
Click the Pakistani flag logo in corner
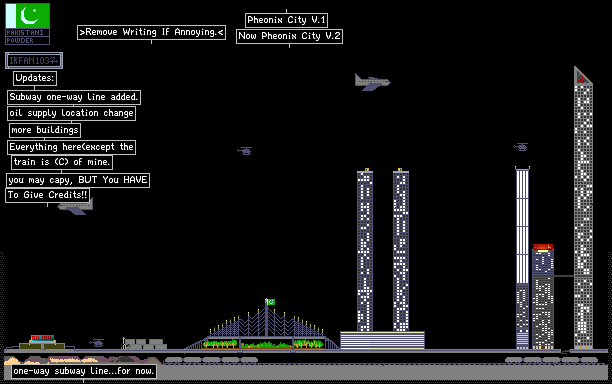click(x=27, y=24)
